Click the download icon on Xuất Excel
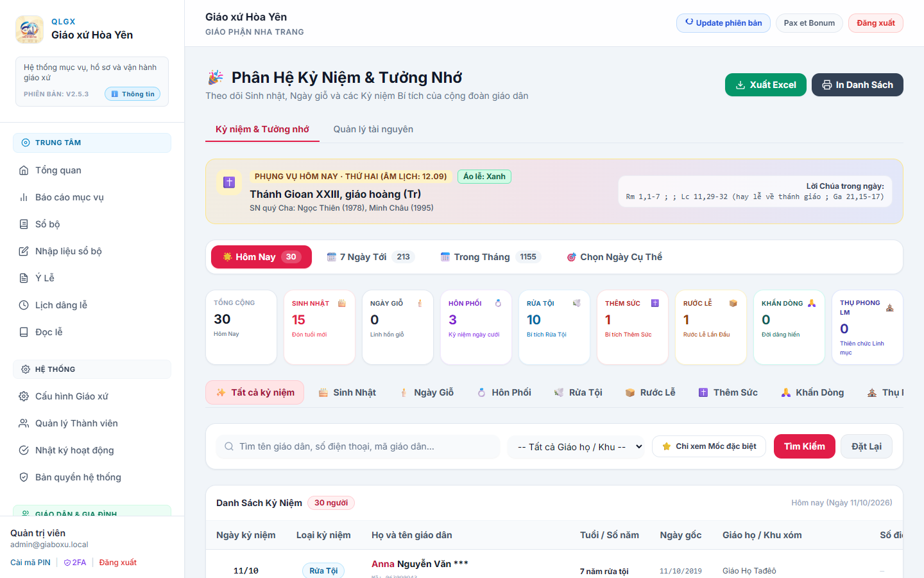Image resolution: width=924 pixels, height=578 pixels. [x=740, y=85]
